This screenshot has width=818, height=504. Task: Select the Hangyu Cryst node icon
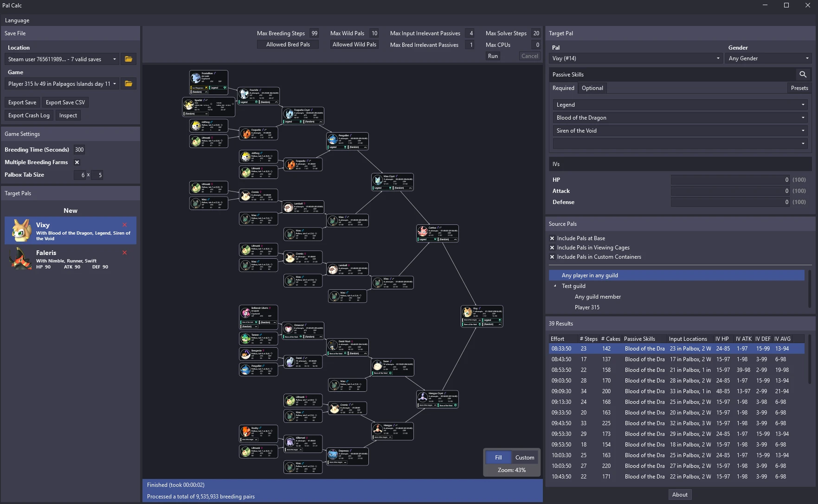point(423,397)
